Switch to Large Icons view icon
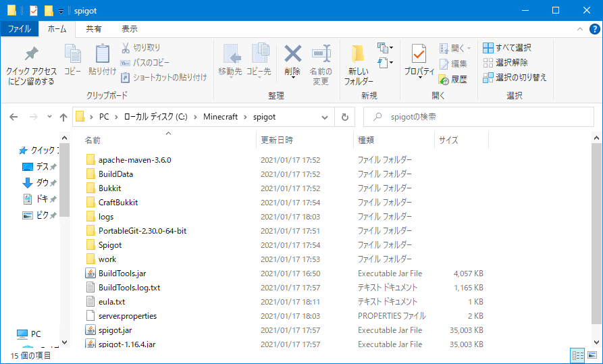This screenshot has width=603, height=364. pyautogui.click(x=592, y=355)
